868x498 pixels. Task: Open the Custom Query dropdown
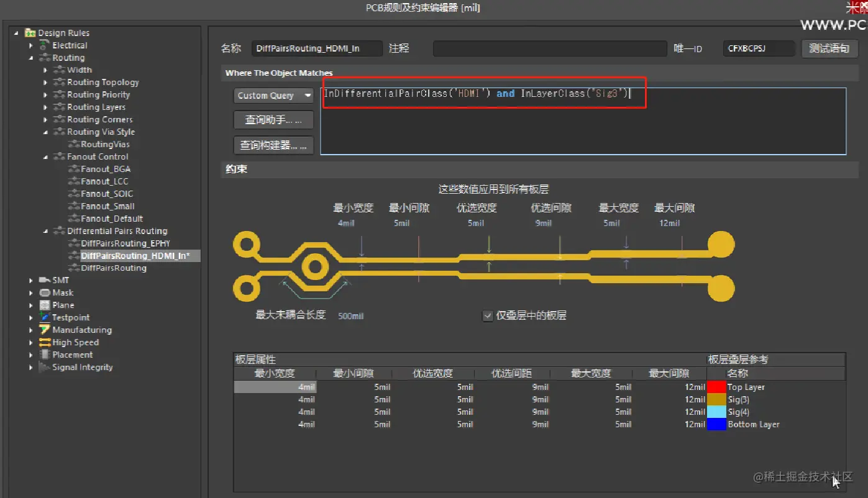coord(273,96)
